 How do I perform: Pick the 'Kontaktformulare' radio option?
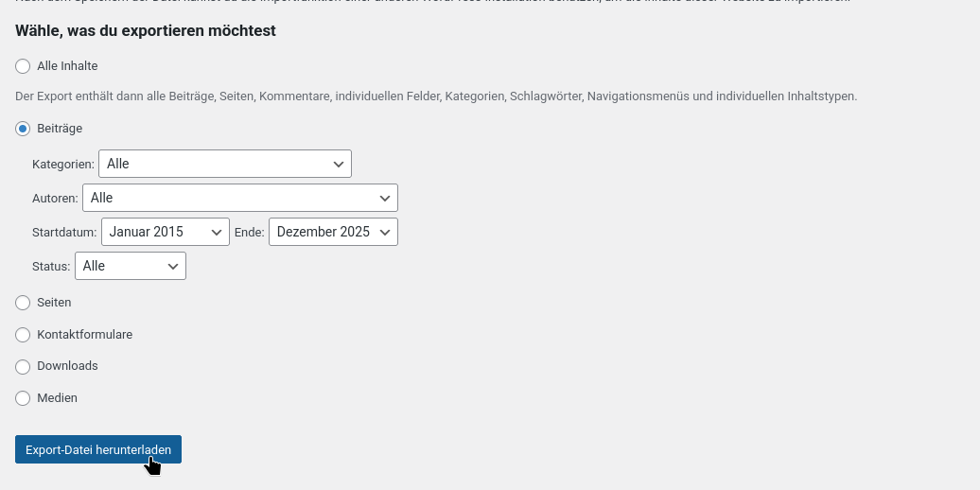click(23, 335)
